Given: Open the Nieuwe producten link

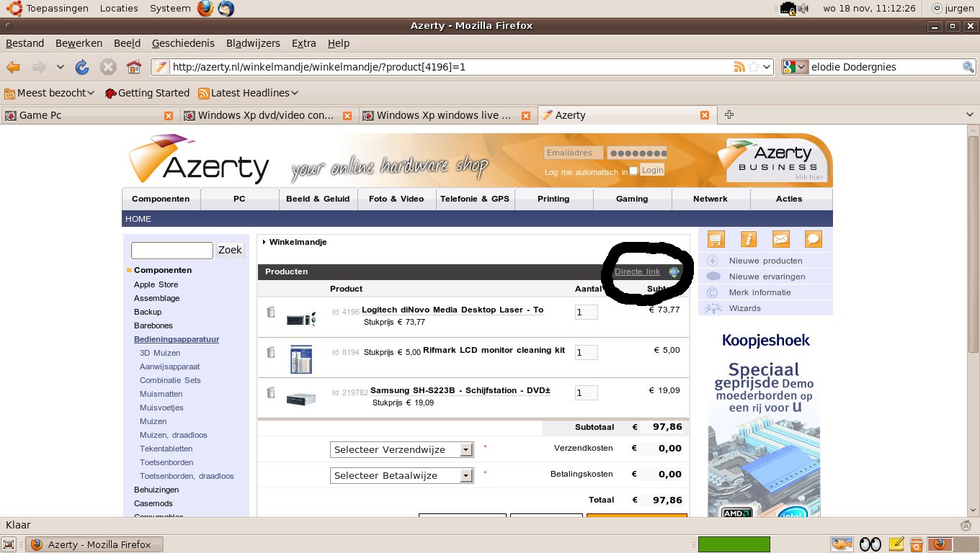Looking at the screenshot, I should click(x=765, y=261).
